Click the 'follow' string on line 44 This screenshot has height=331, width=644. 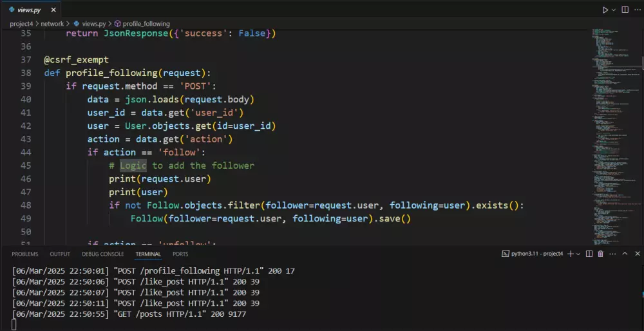pos(179,153)
